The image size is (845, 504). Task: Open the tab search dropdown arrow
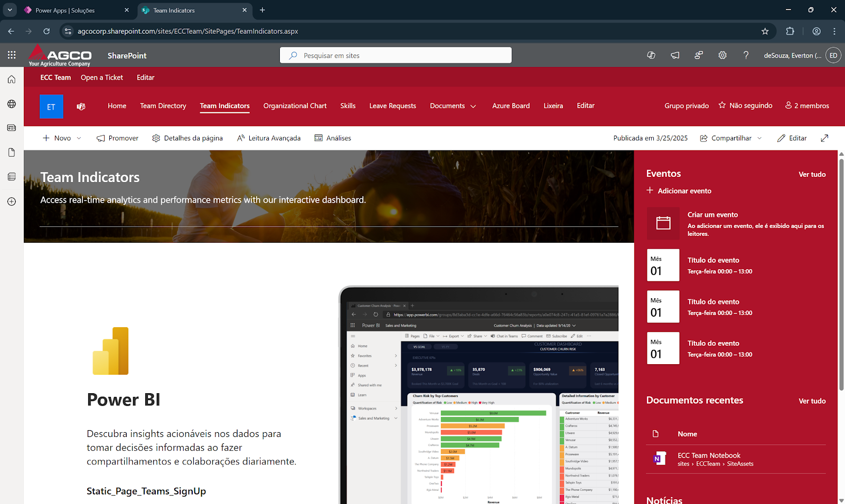(10, 9)
